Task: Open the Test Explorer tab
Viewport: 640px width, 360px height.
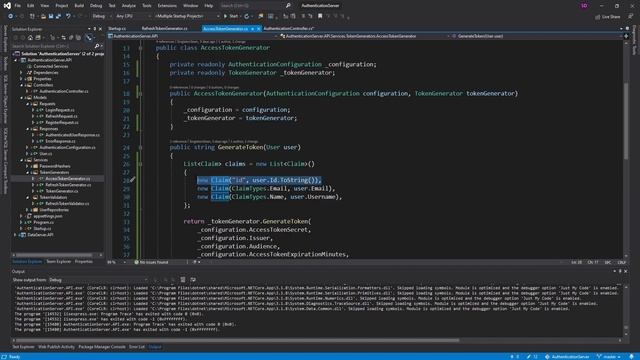Action: click(23, 347)
